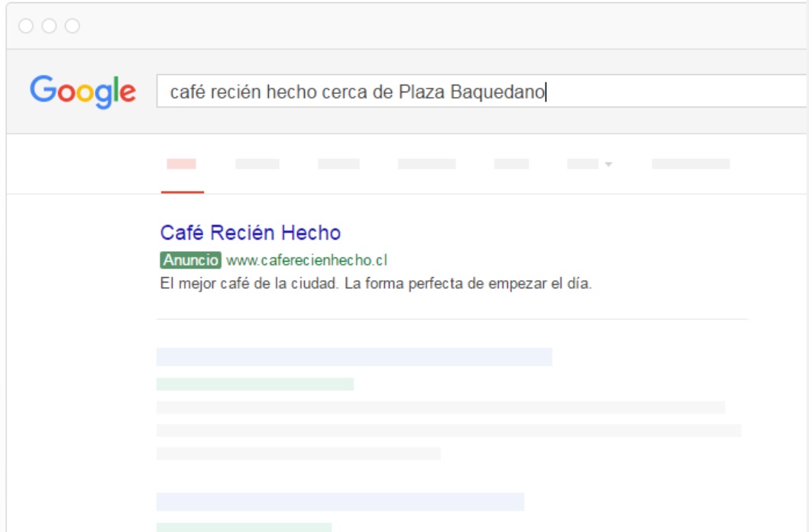The height and width of the screenshot is (532, 809).
Task: Click the green Anuncio badge
Action: 190,260
